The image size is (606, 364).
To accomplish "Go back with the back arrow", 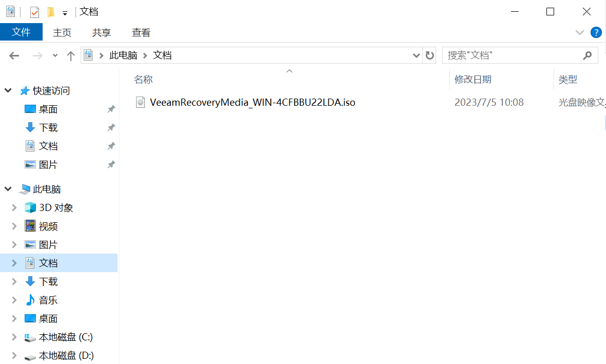I will (x=14, y=55).
